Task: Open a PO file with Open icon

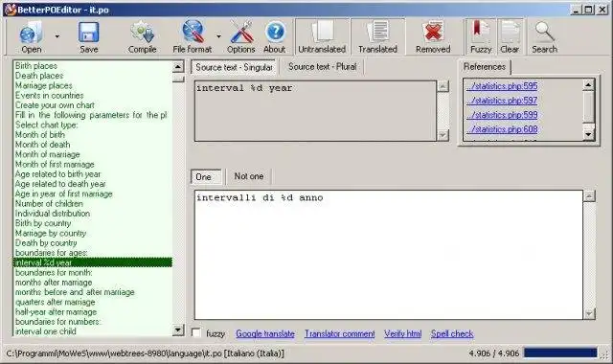Action: 32,36
